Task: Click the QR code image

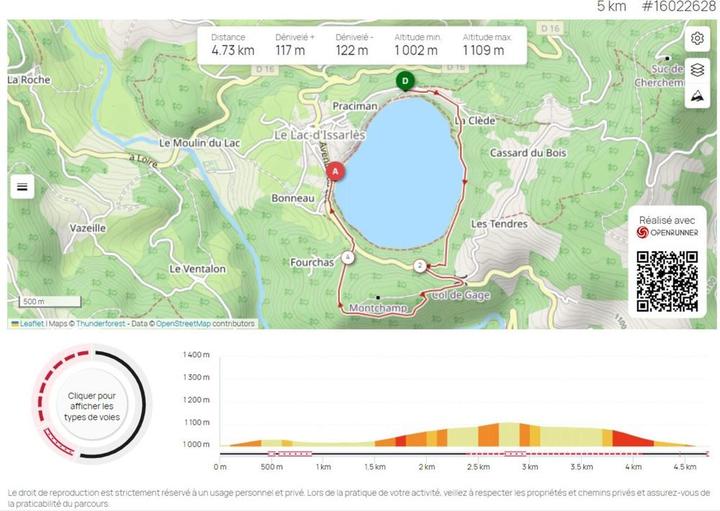Action: (x=667, y=280)
